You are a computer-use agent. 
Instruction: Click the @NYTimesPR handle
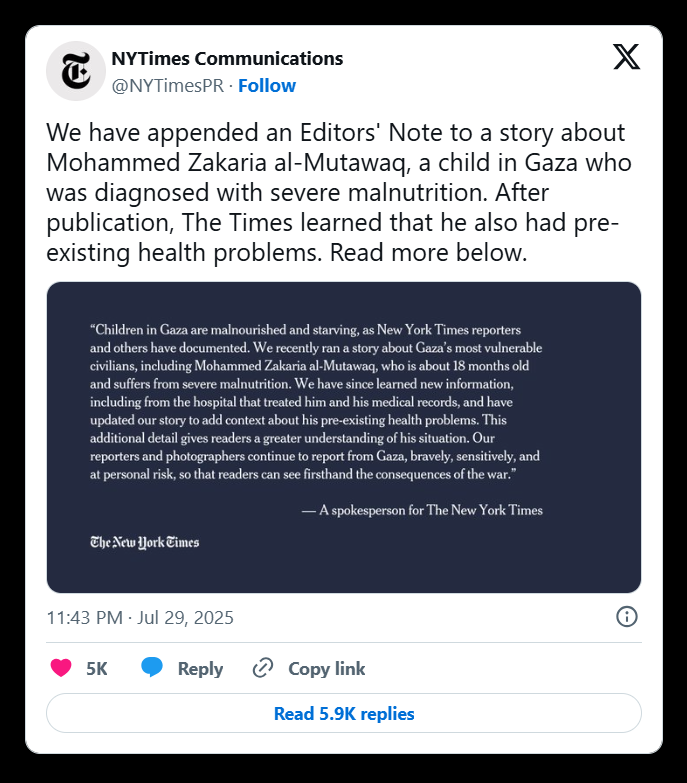pos(168,86)
